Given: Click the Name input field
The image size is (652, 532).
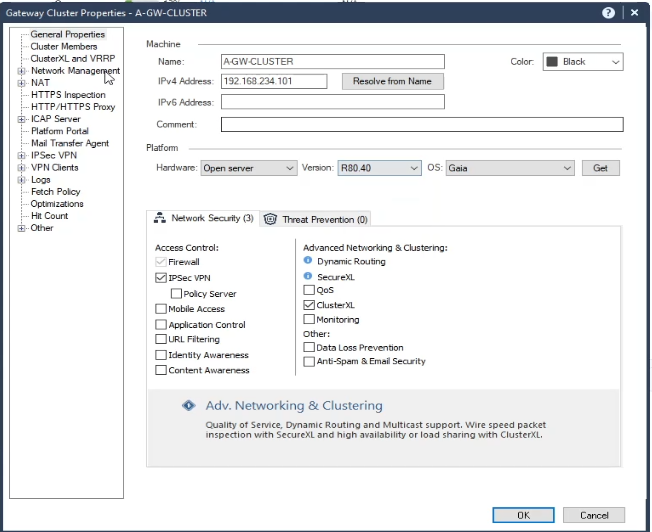Looking at the screenshot, I should coord(333,62).
